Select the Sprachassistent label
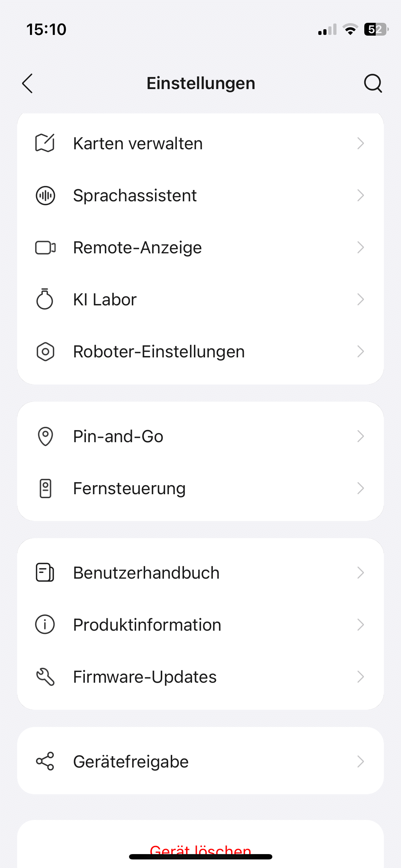The width and height of the screenshot is (401, 868). (x=135, y=196)
